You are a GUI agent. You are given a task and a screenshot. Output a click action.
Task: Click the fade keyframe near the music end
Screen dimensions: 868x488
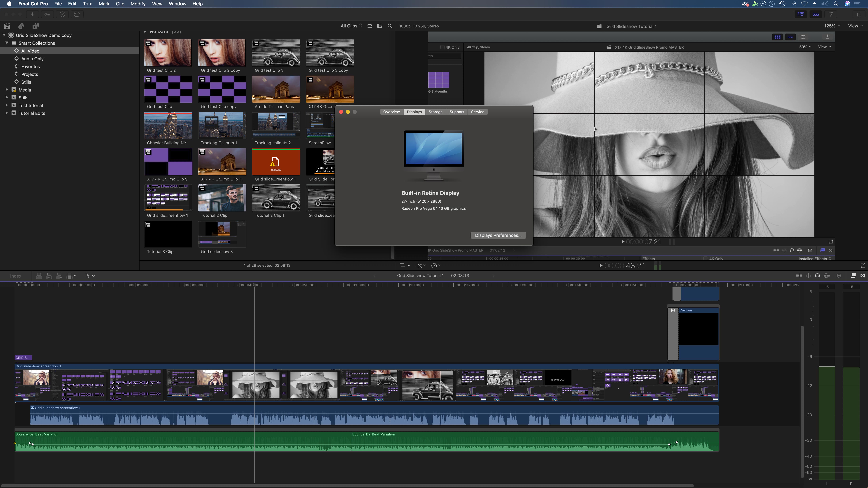point(677,442)
